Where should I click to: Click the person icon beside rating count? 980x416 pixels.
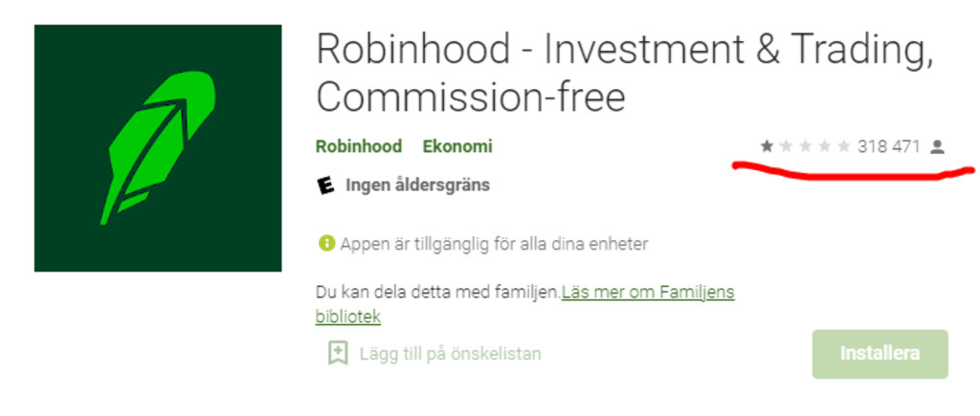click(937, 146)
